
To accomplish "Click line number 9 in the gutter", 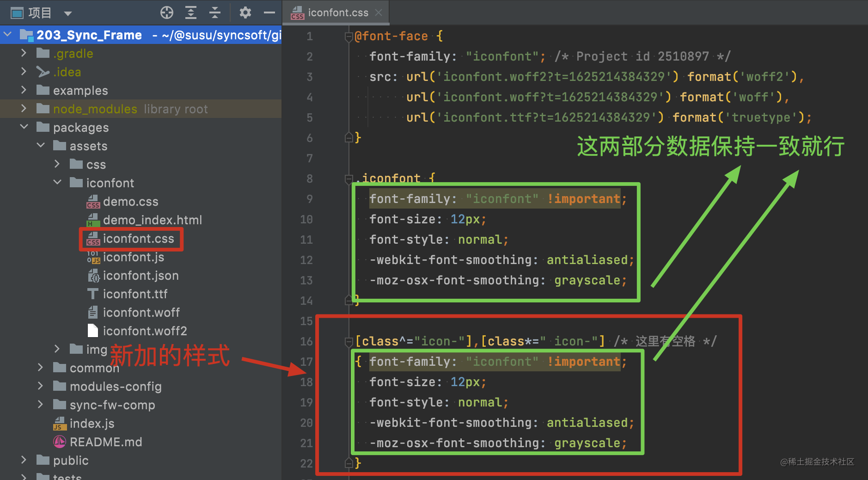I will [x=309, y=199].
